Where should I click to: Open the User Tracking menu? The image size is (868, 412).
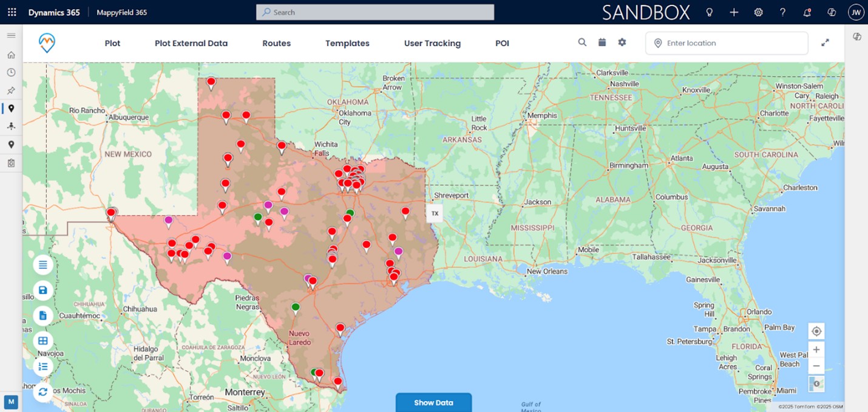click(x=432, y=43)
